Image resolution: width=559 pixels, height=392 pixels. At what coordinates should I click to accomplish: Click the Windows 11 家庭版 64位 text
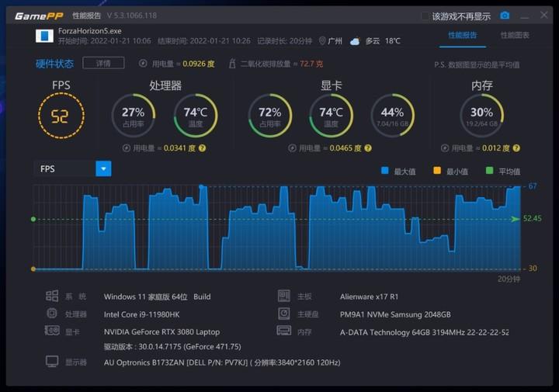pos(145,297)
